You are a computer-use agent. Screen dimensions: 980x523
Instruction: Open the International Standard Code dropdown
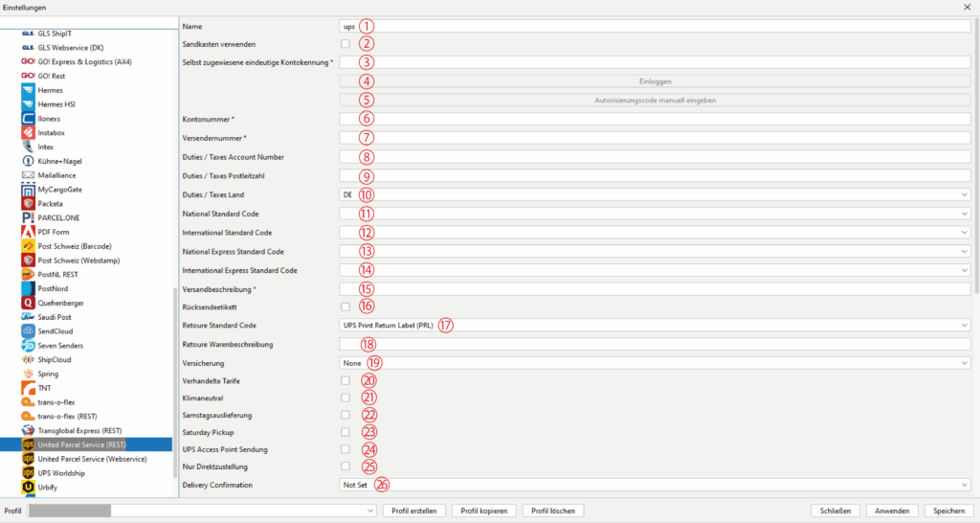655,232
